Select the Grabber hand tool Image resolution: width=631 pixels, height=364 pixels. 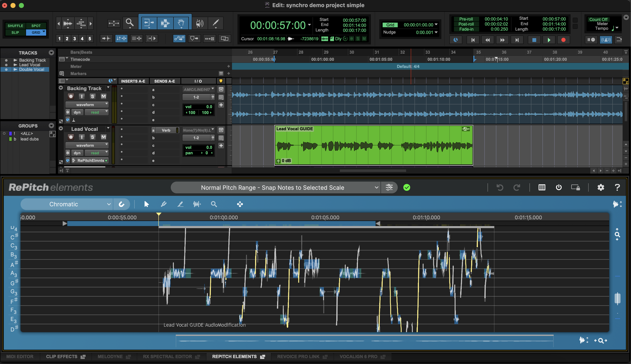tap(181, 23)
